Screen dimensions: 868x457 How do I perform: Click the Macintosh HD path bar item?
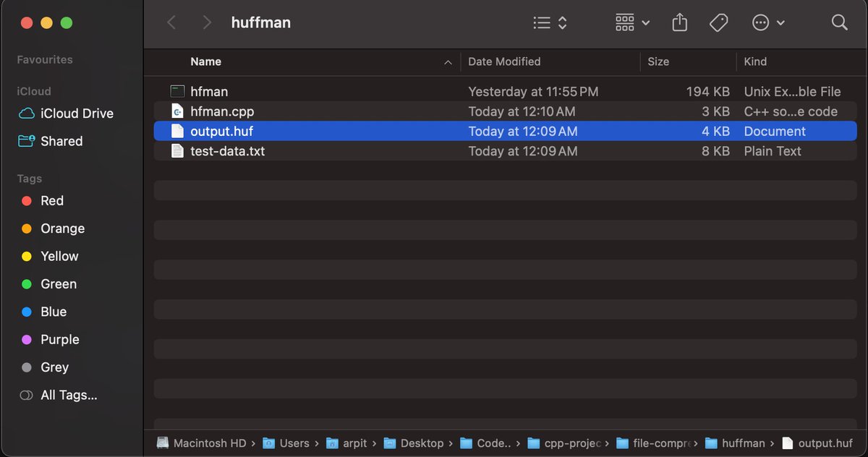pos(201,443)
